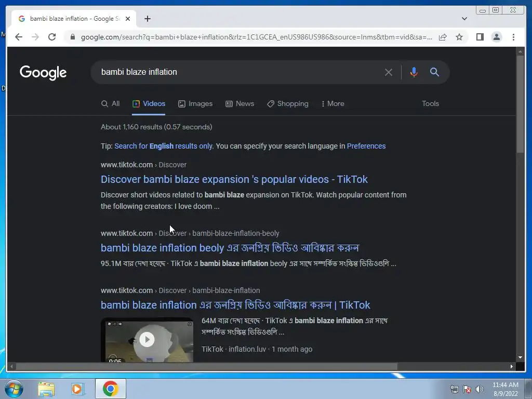Open volume speaker tray icon

(480, 389)
